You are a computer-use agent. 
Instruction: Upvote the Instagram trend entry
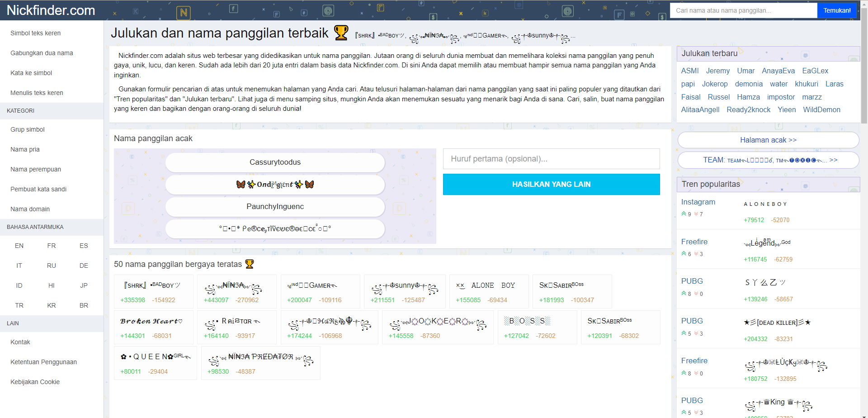[x=684, y=214]
